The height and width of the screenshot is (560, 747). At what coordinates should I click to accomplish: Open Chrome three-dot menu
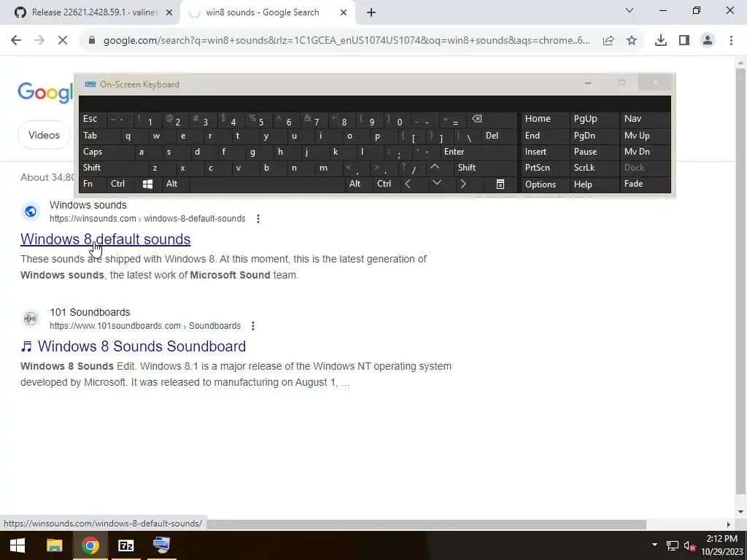(x=731, y=41)
